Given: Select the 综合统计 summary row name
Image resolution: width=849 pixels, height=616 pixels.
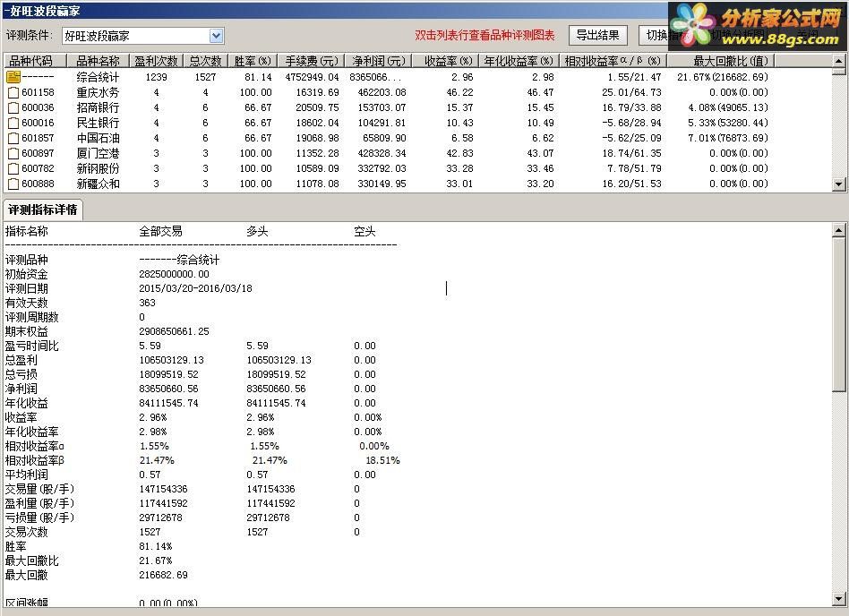Looking at the screenshot, I should (x=98, y=77).
